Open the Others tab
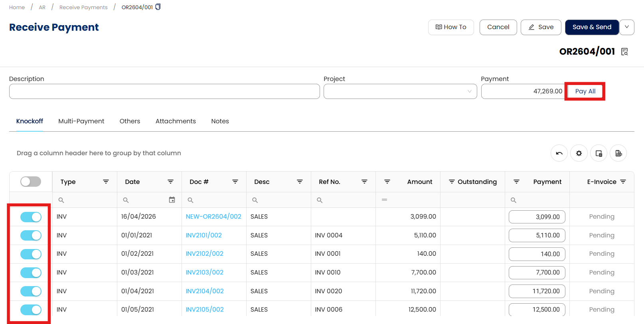This screenshot has height=324, width=644. 130,121
